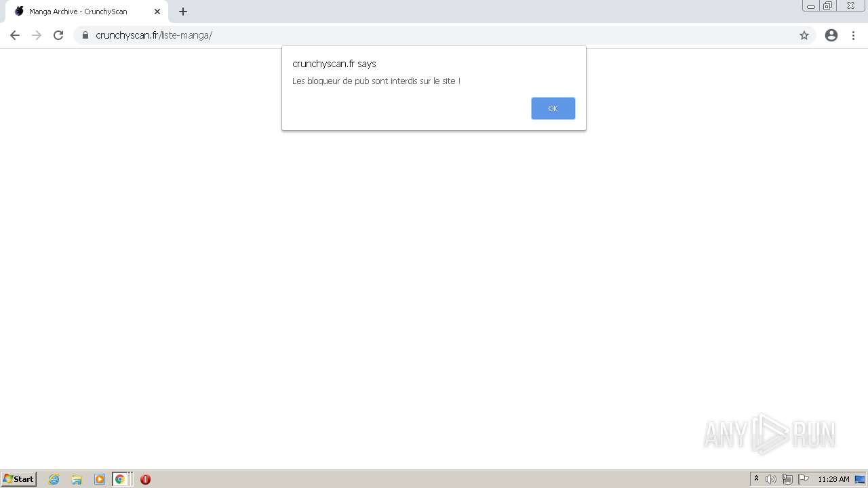Open the Chrome profile account menu

831,35
